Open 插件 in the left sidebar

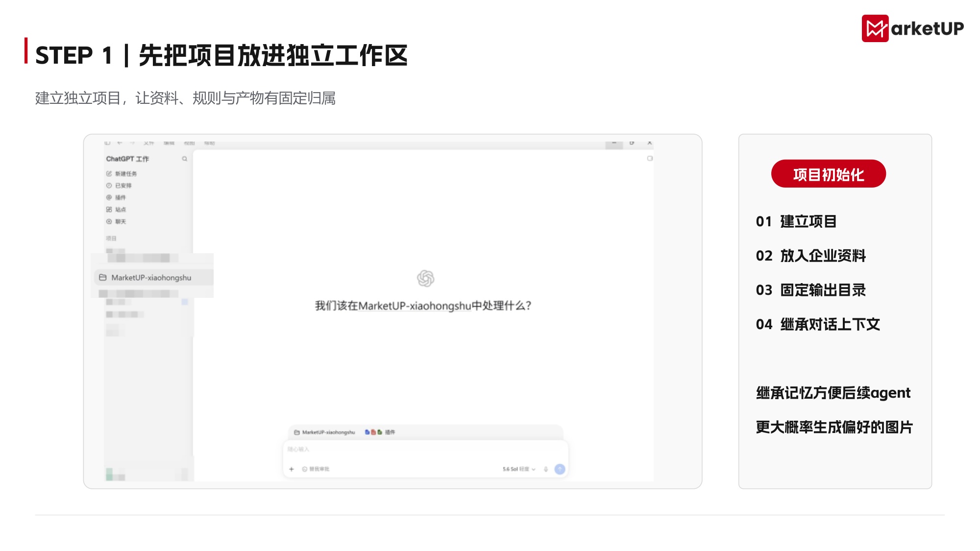click(116, 197)
